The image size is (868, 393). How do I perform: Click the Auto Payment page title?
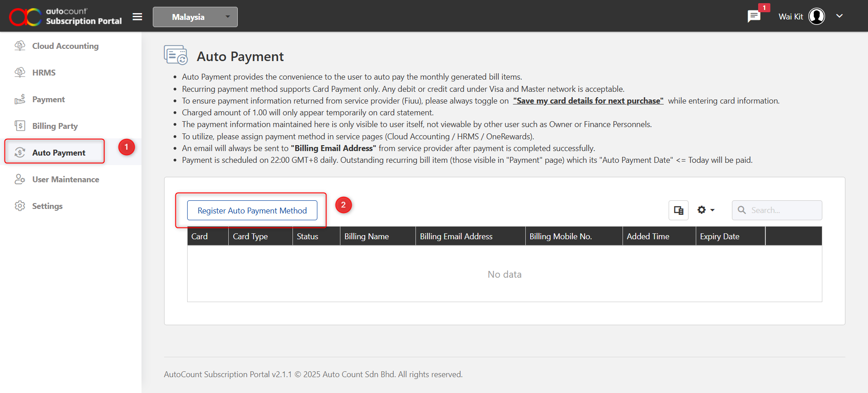240,57
